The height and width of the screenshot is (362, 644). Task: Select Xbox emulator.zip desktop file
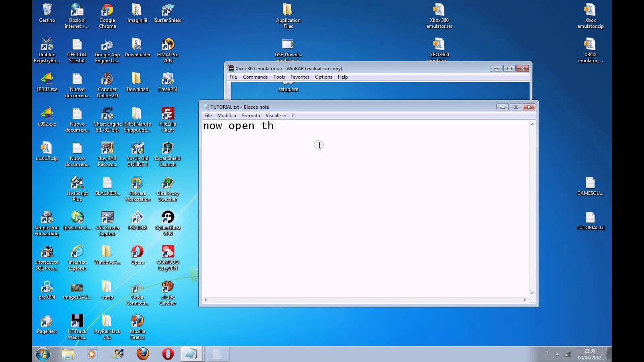coord(590,16)
